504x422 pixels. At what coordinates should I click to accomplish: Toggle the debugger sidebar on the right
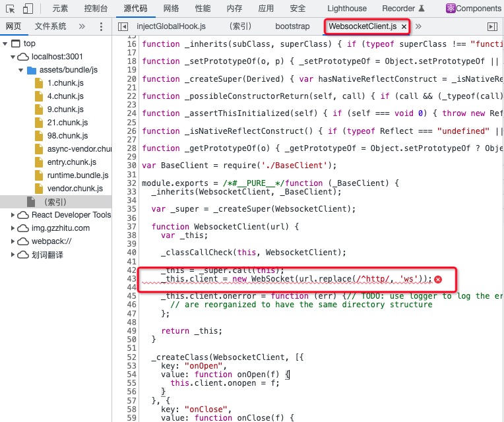[492, 26]
